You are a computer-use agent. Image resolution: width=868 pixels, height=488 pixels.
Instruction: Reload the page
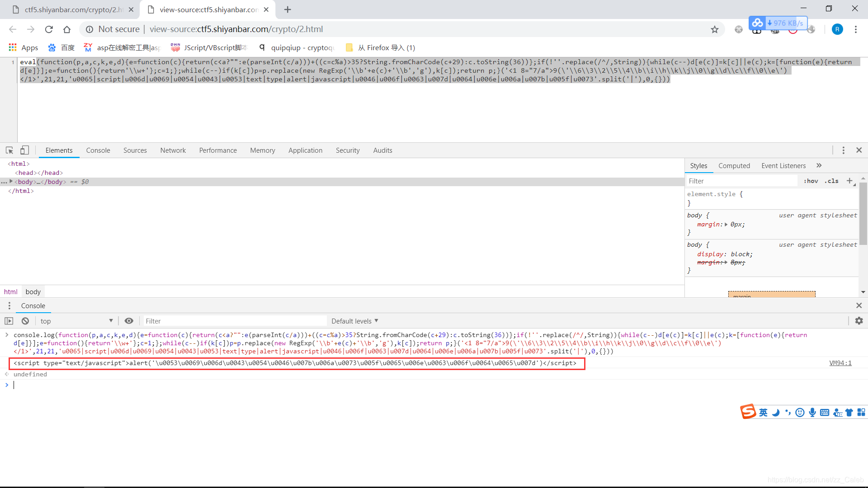tap(49, 29)
